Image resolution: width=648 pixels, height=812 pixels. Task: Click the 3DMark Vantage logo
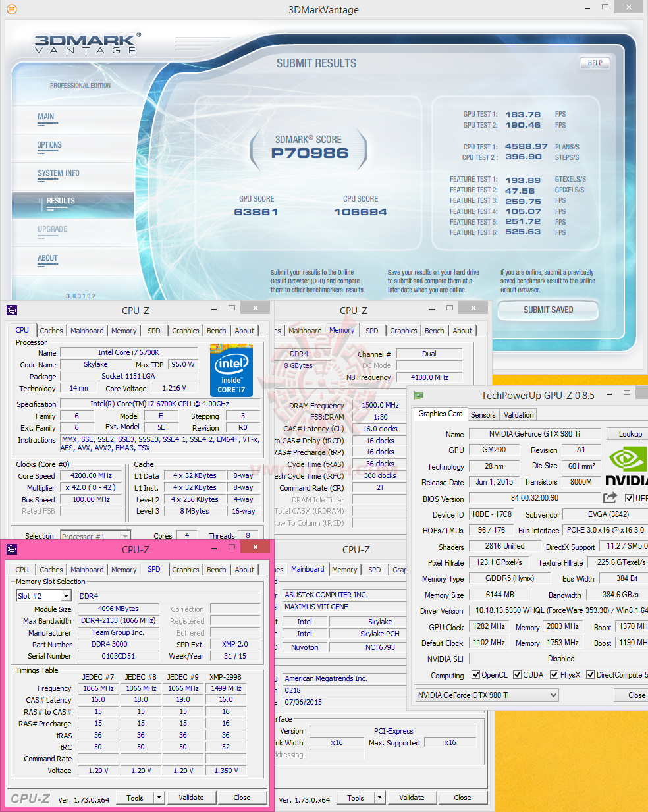pos(88,43)
